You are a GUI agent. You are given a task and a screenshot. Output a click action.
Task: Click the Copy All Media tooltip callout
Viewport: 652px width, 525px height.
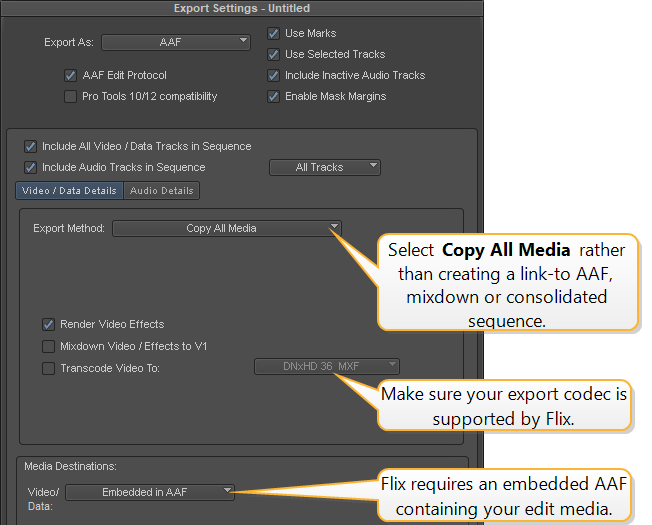509,284
